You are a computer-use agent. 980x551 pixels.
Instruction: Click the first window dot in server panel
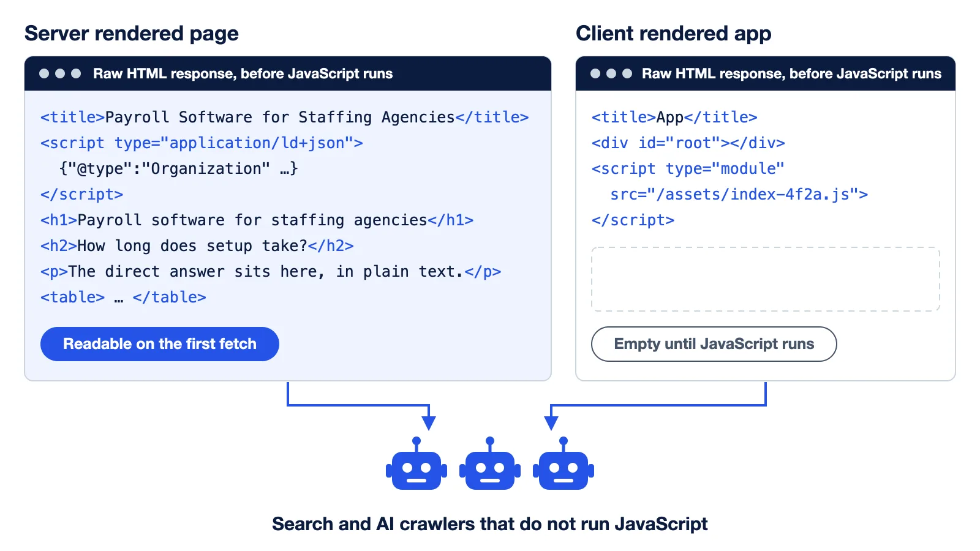[44, 73]
